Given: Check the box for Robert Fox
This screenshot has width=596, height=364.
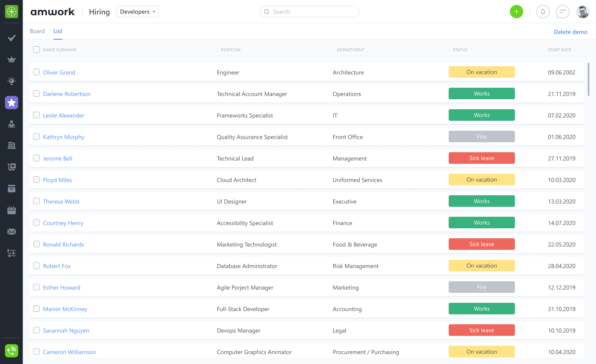Looking at the screenshot, I should click(x=36, y=266).
